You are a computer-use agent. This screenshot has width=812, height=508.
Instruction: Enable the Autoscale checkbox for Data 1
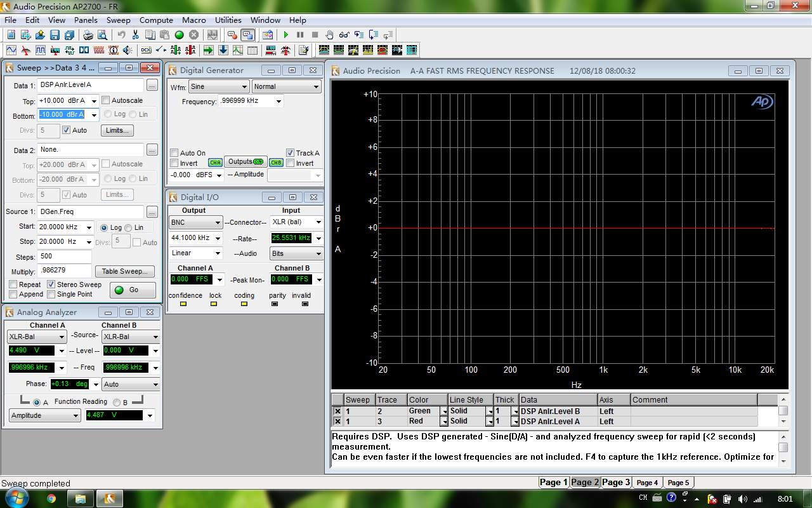coord(106,100)
